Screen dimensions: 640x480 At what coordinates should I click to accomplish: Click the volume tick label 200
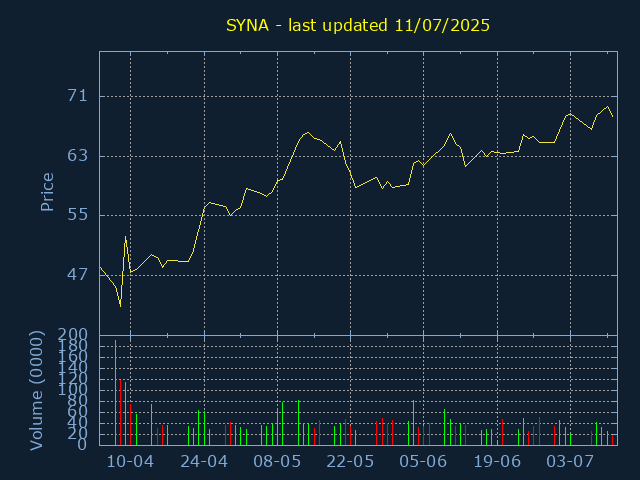(x=73, y=335)
